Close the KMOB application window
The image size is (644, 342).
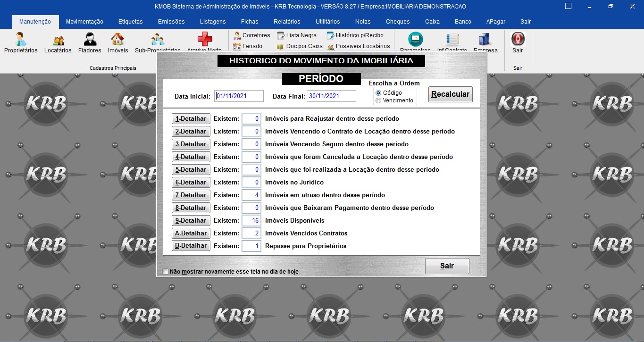[632, 7]
